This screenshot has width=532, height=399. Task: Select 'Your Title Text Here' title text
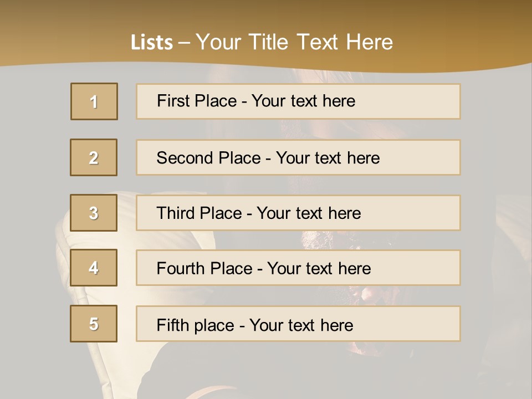pyautogui.click(x=294, y=43)
